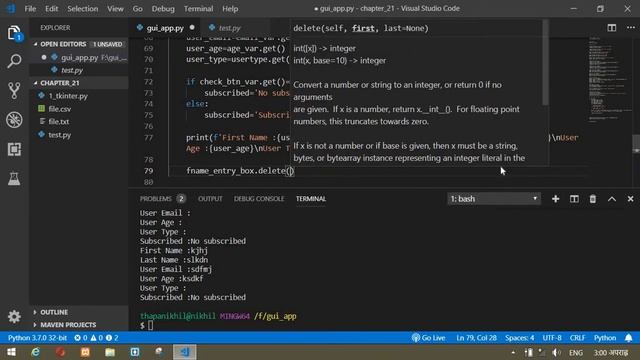Create a new terminal with plus icon

555,199
